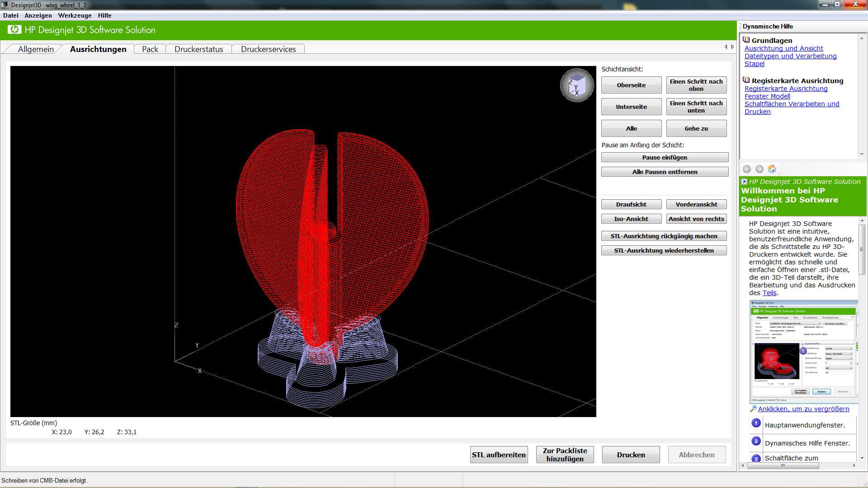868x488 pixels.
Task: Open Registerkarte Ausrichtung help link
Action: (786, 89)
